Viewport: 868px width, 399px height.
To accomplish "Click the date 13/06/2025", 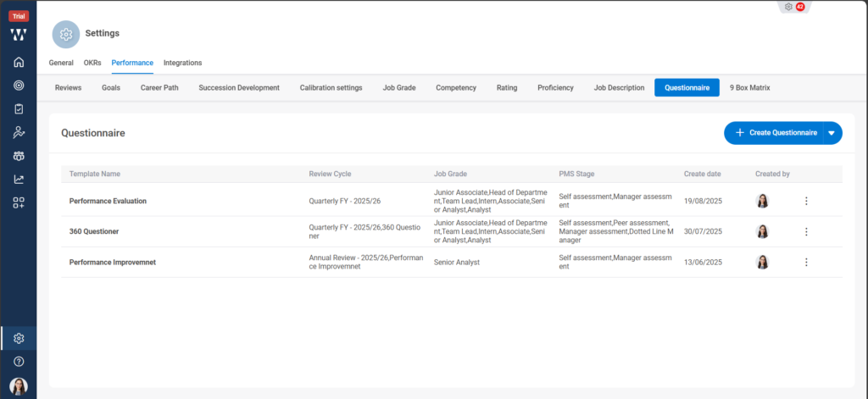I will (x=703, y=263).
